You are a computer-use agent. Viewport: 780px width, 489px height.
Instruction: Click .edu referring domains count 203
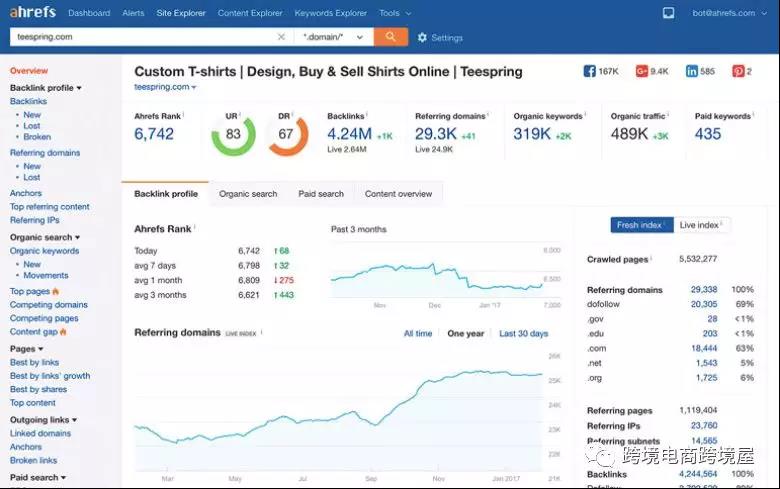coord(710,333)
